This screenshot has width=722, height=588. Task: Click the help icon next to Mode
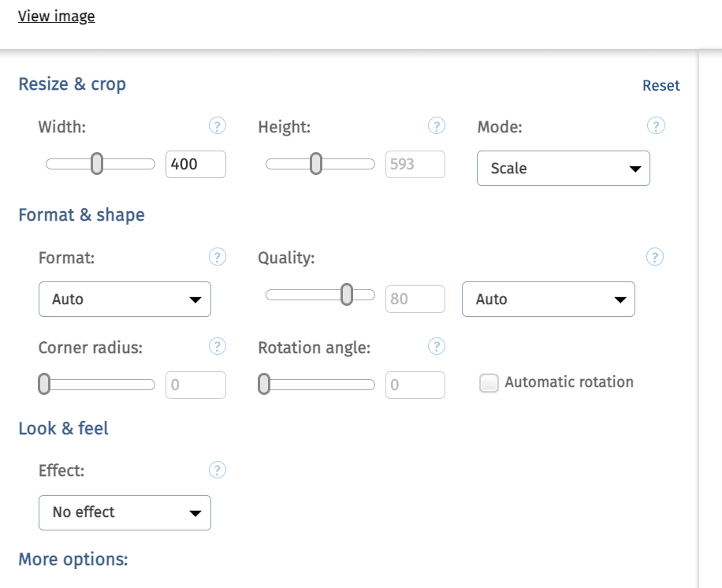click(x=656, y=126)
